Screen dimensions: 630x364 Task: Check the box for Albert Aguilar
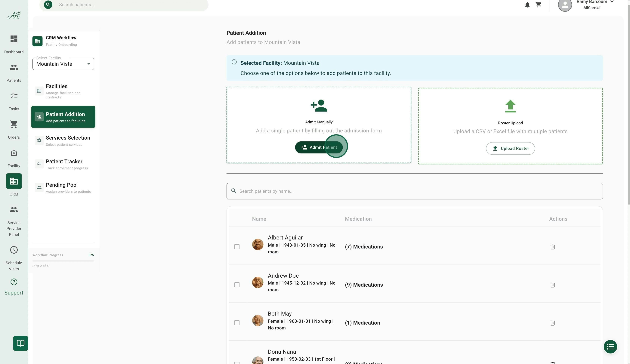coord(237,247)
